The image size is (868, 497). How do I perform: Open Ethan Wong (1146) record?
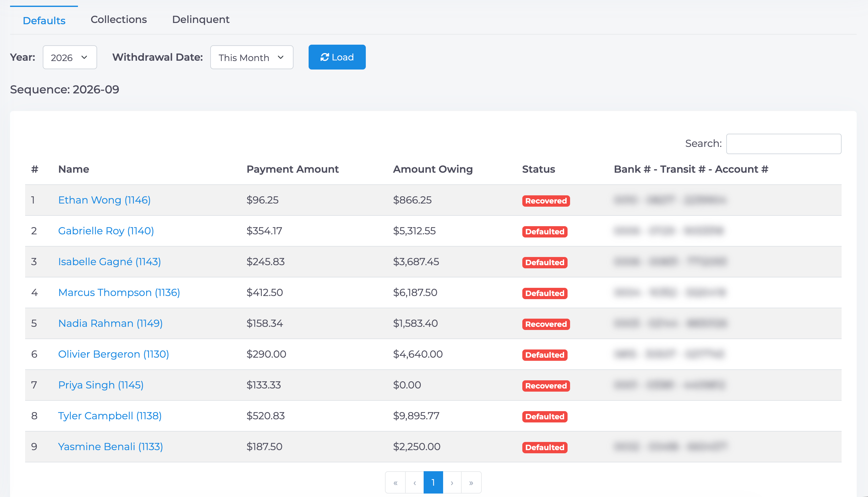(104, 200)
